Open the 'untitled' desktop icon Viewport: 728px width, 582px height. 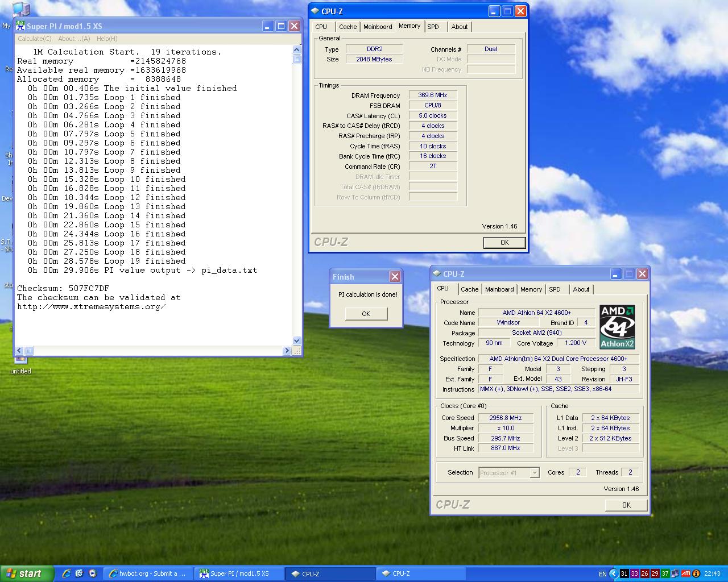20,365
